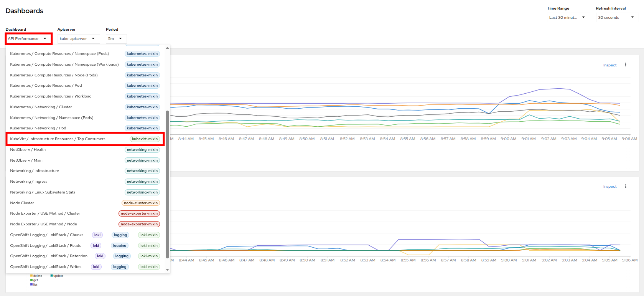
Task: Open the API Performance dashboard dropdown
Action: tap(28, 39)
